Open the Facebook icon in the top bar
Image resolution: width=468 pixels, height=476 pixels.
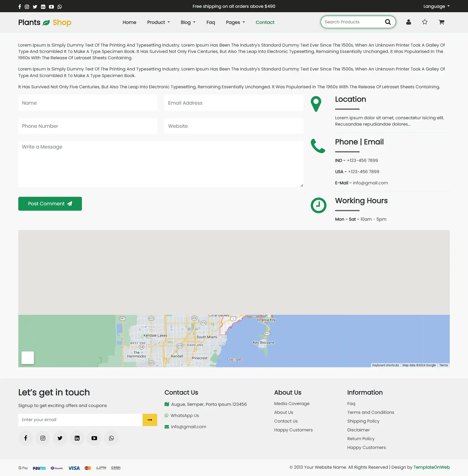coord(20,7)
